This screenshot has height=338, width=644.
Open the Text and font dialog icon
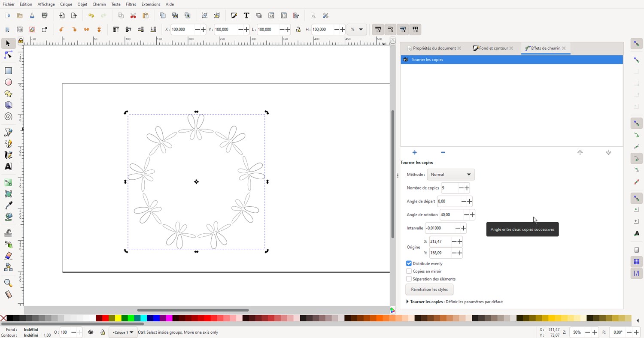click(246, 15)
